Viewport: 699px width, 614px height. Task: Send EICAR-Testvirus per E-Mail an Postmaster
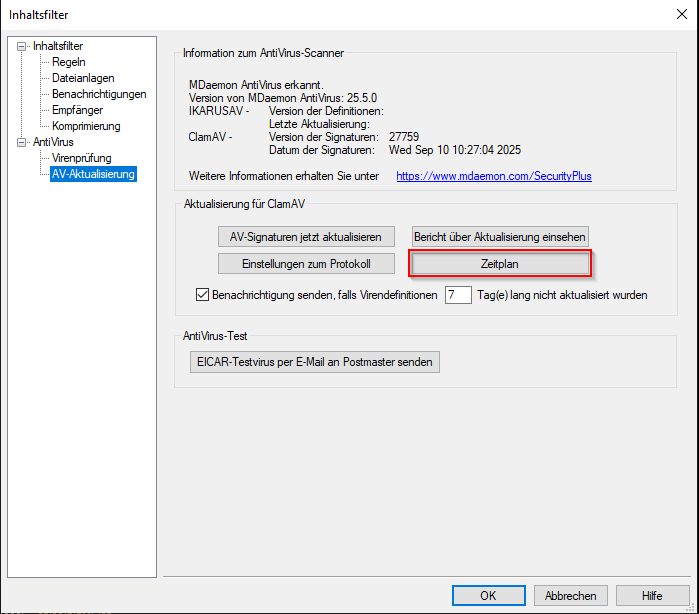(x=315, y=362)
